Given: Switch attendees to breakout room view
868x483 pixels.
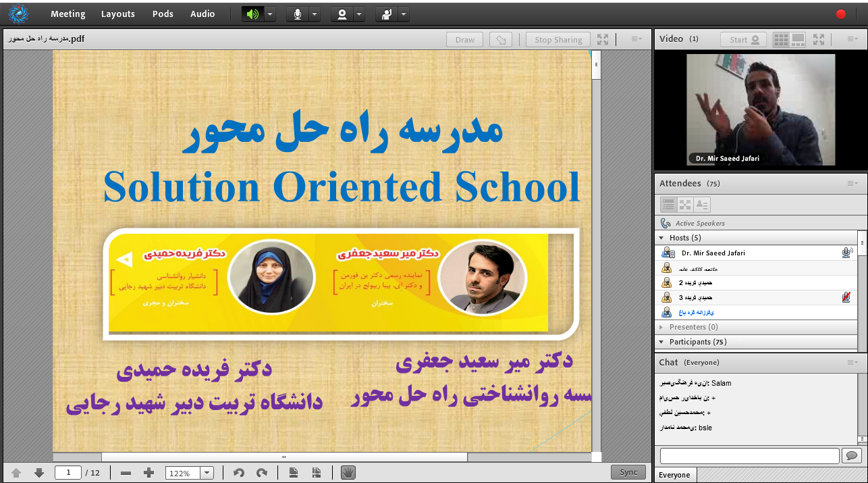Looking at the screenshot, I should coord(685,205).
